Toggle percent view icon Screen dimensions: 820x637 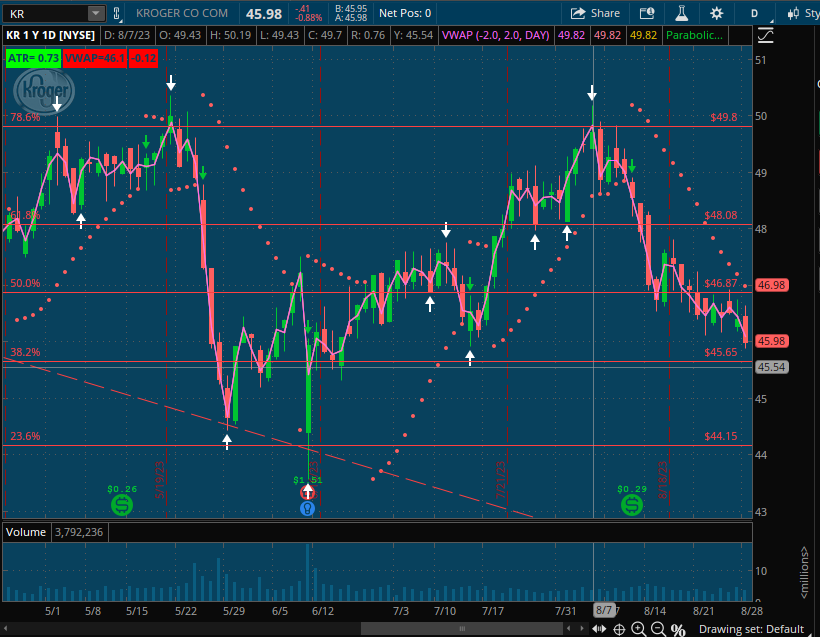(678, 629)
